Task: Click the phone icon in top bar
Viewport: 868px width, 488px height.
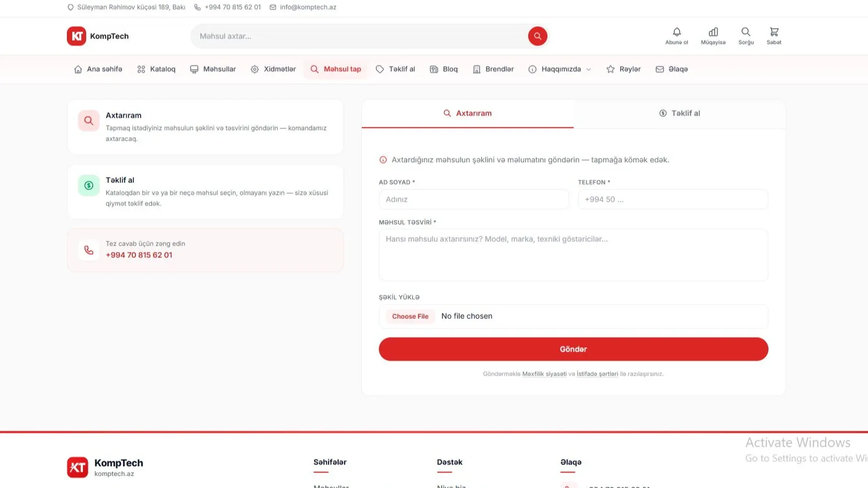Action: coord(197,7)
